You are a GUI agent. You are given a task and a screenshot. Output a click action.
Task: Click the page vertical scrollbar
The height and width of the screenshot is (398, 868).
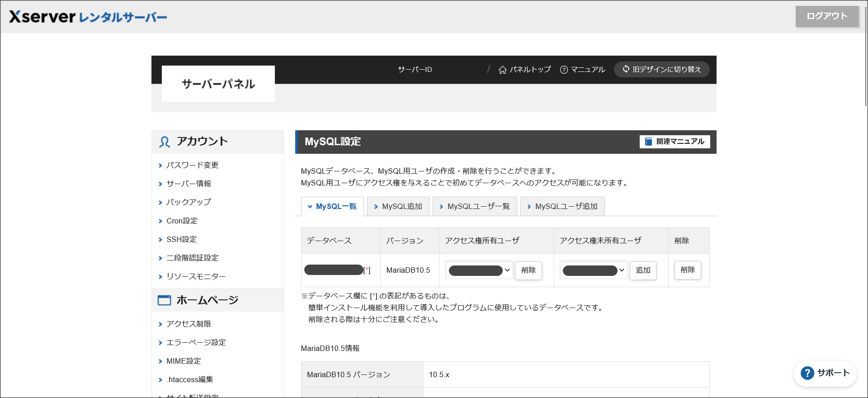[865, 57]
